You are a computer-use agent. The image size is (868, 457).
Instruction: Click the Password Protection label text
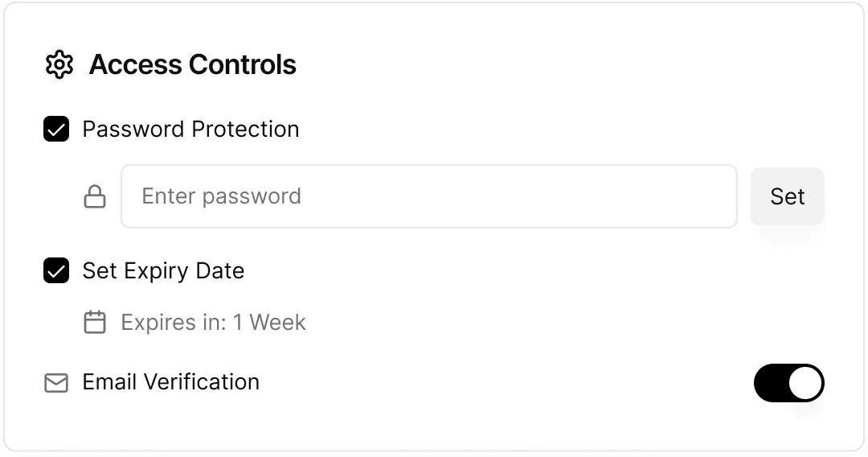click(x=190, y=129)
